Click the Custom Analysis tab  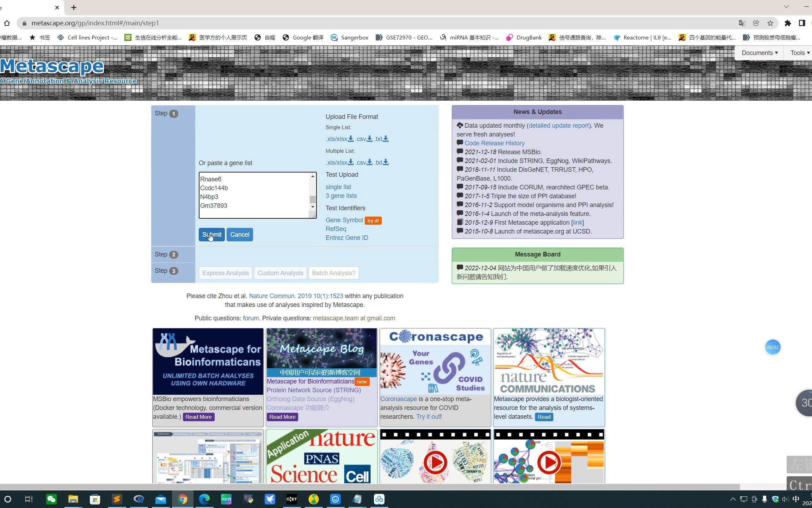coord(280,273)
